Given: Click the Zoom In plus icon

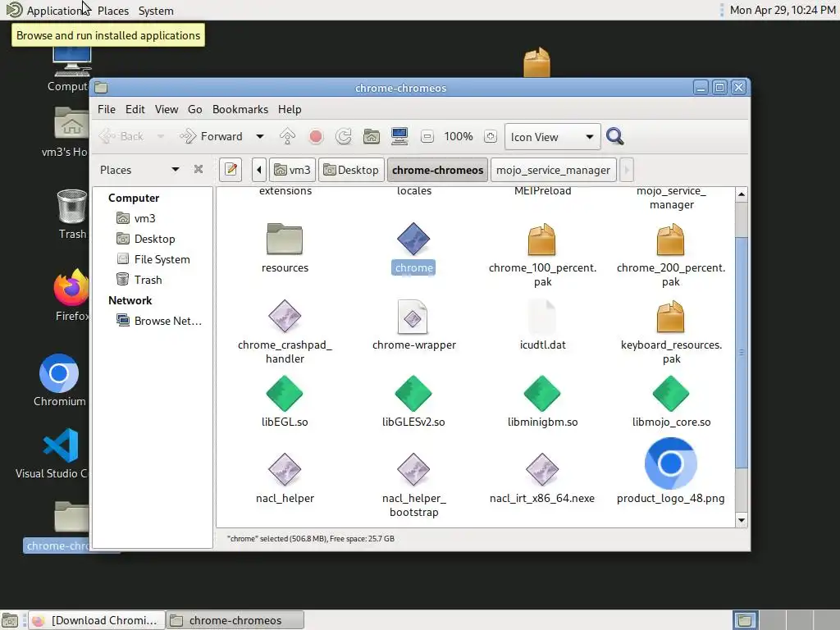Looking at the screenshot, I should pyautogui.click(x=491, y=137).
